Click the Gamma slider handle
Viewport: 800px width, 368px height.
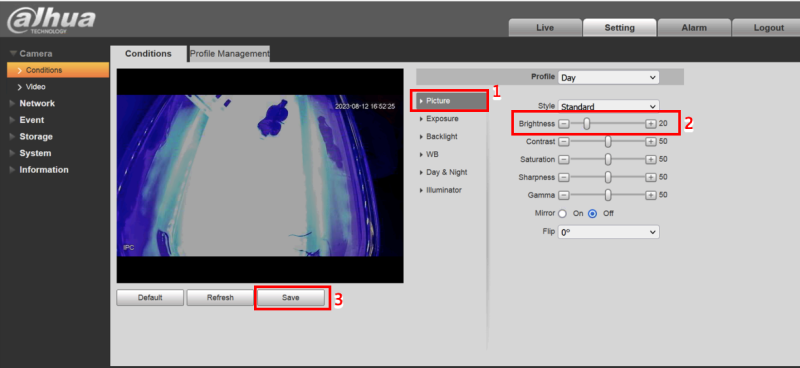(608, 195)
